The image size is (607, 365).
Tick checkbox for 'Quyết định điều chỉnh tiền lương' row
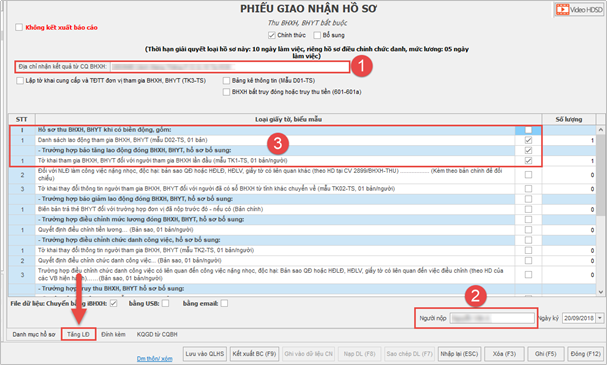click(528, 230)
